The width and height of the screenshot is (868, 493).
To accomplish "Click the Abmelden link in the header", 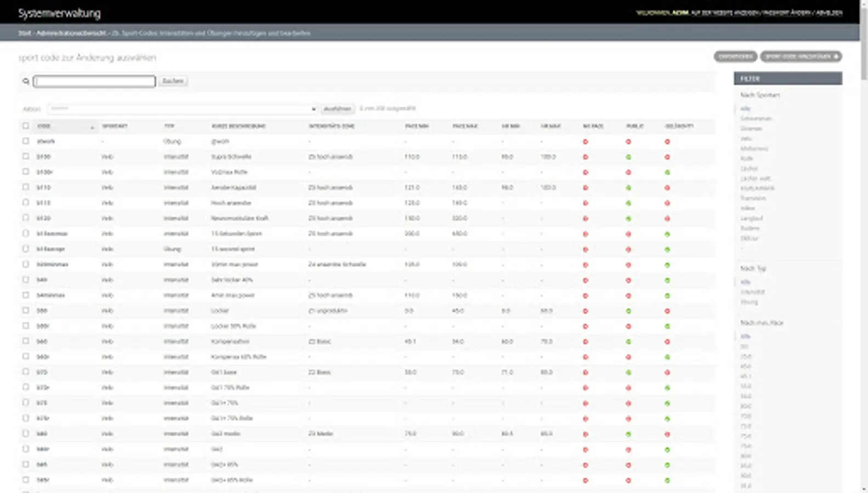I will (829, 13).
